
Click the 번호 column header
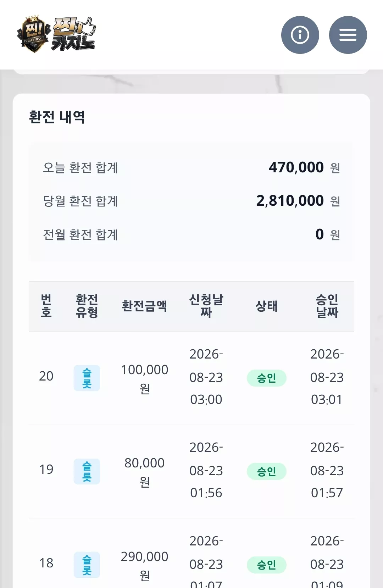click(x=46, y=306)
